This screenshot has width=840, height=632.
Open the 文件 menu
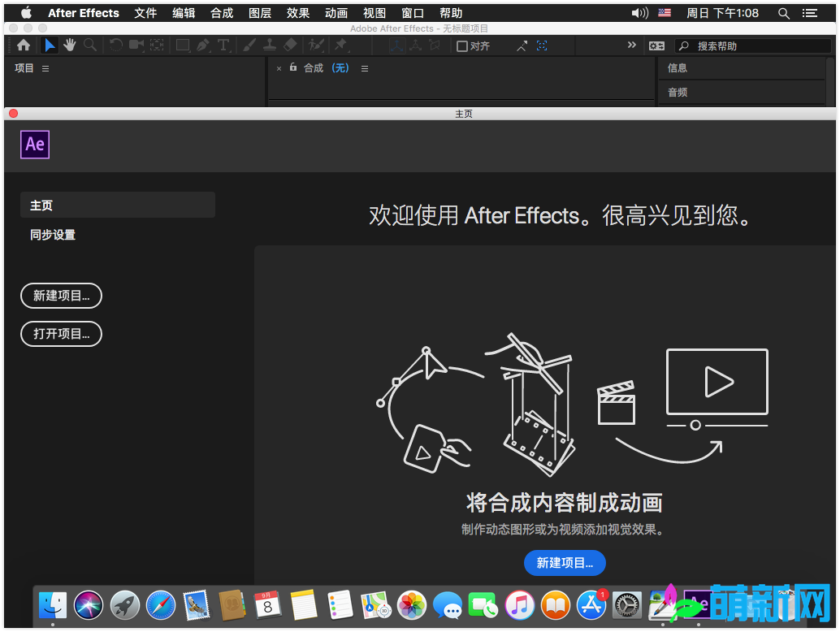click(145, 13)
